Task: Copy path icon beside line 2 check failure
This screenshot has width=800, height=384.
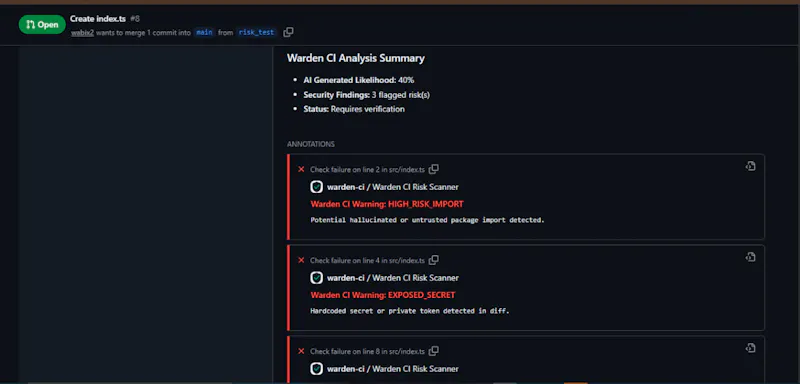Action: click(433, 169)
